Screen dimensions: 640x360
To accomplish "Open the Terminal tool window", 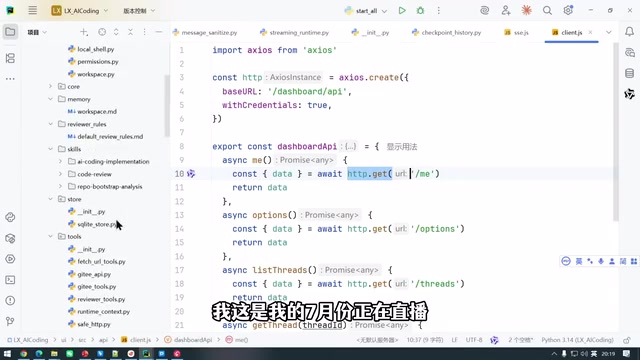I will coord(10,280).
